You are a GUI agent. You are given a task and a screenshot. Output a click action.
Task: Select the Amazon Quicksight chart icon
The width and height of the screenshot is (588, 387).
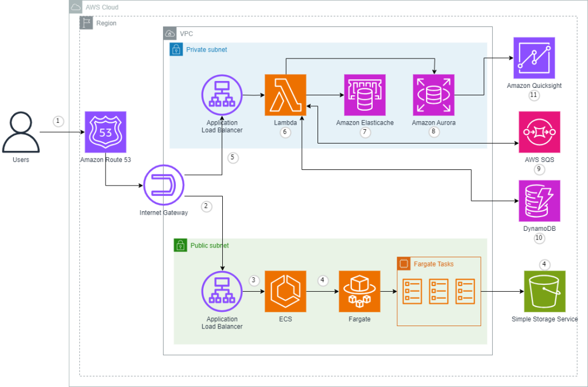click(533, 58)
